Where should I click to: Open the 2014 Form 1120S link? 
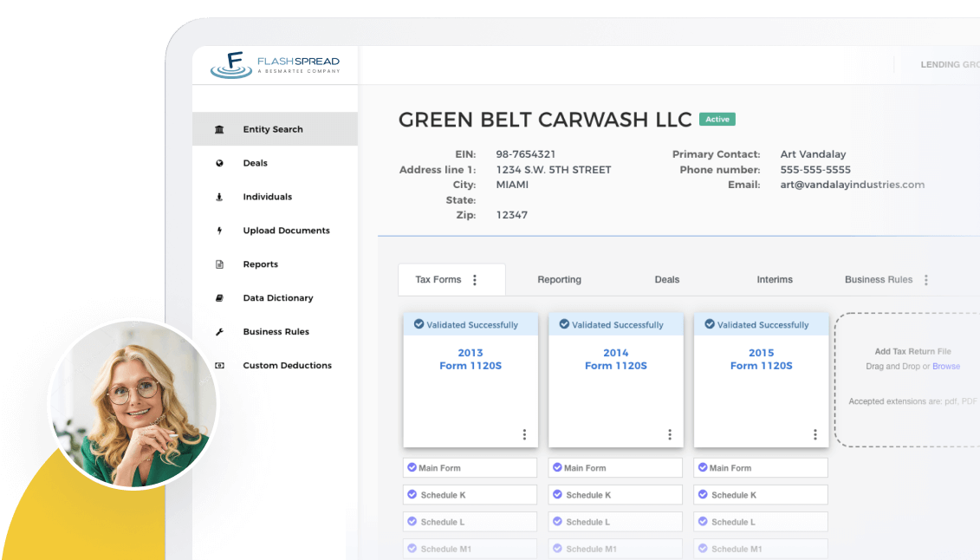coord(615,360)
